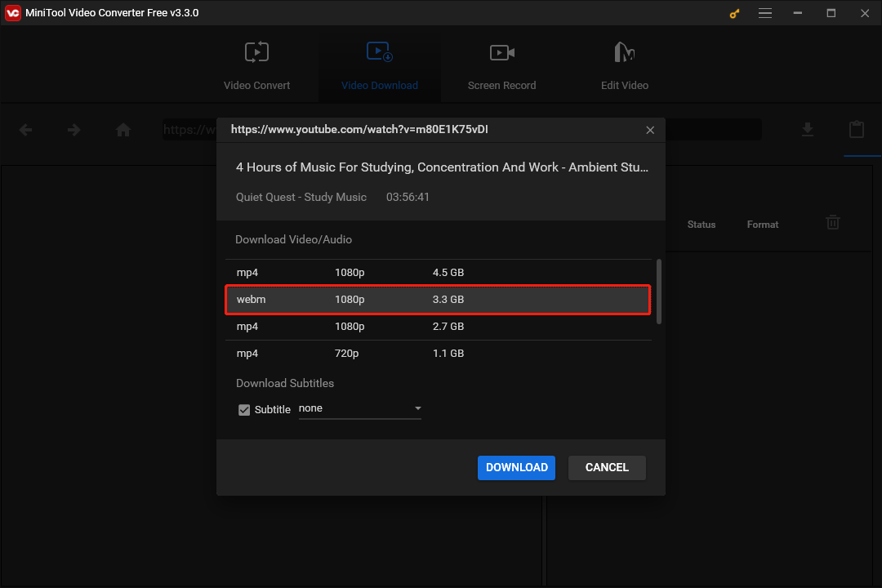Image resolution: width=882 pixels, height=588 pixels.
Task: Navigate forward using the arrow icon
Action: pos(73,129)
